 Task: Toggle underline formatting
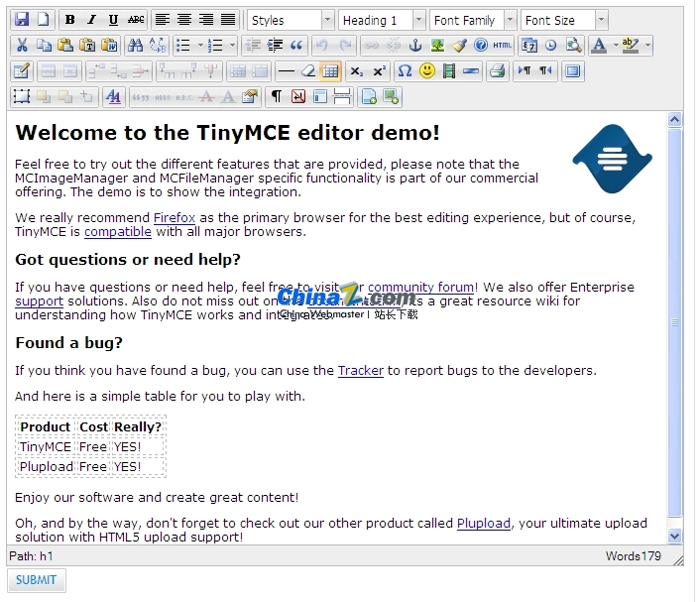(113, 20)
